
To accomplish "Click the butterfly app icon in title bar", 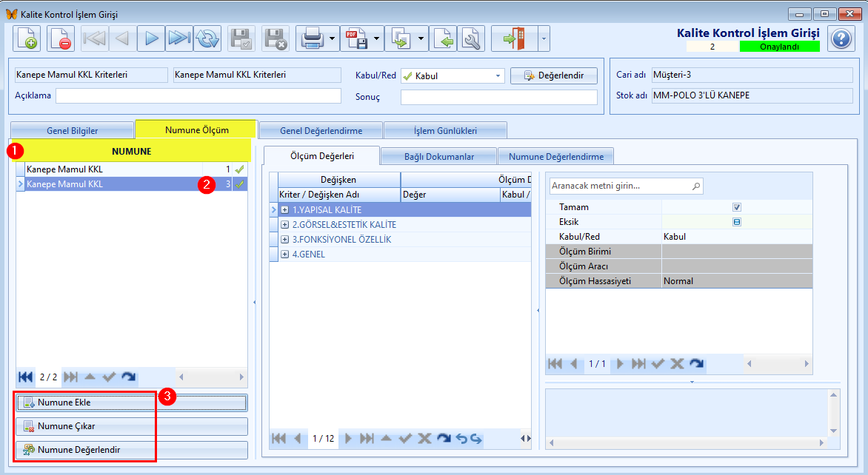I will 11,14.
